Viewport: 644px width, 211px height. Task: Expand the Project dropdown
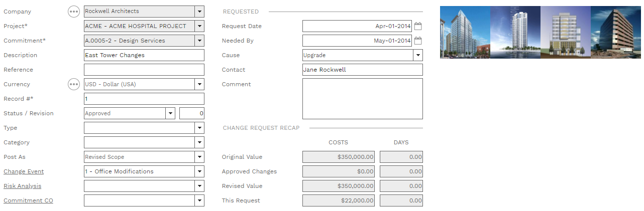point(199,26)
